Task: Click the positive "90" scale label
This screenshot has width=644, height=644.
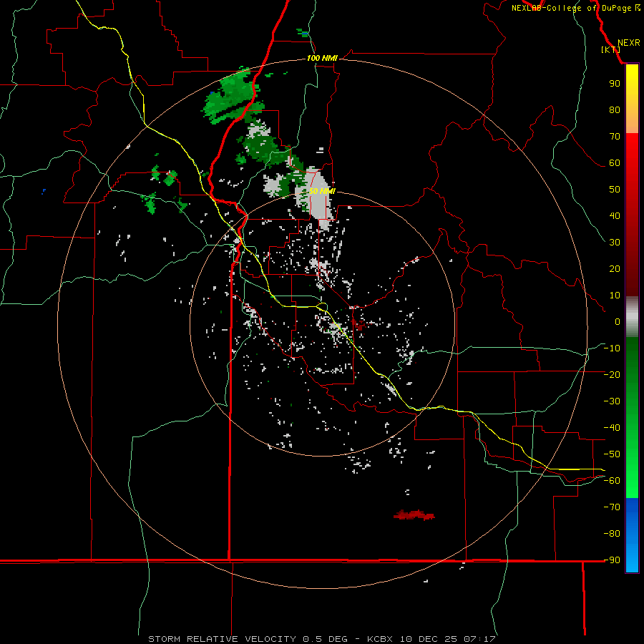Action: (615, 84)
